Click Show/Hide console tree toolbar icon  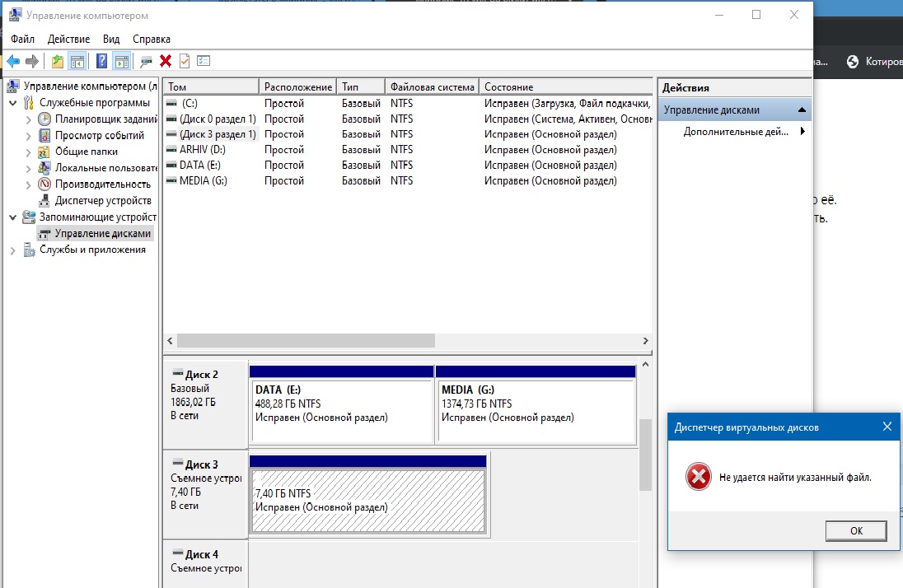(x=77, y=61)
